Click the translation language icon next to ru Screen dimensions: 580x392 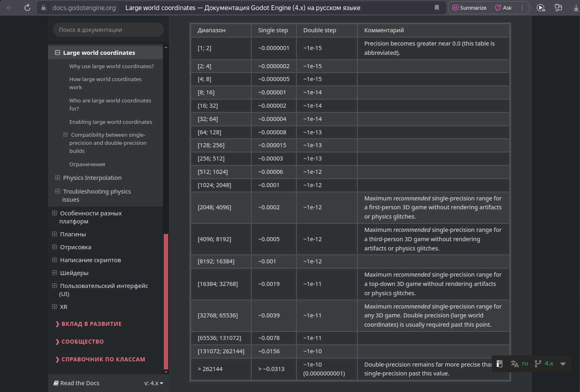(x=514, y=363)
